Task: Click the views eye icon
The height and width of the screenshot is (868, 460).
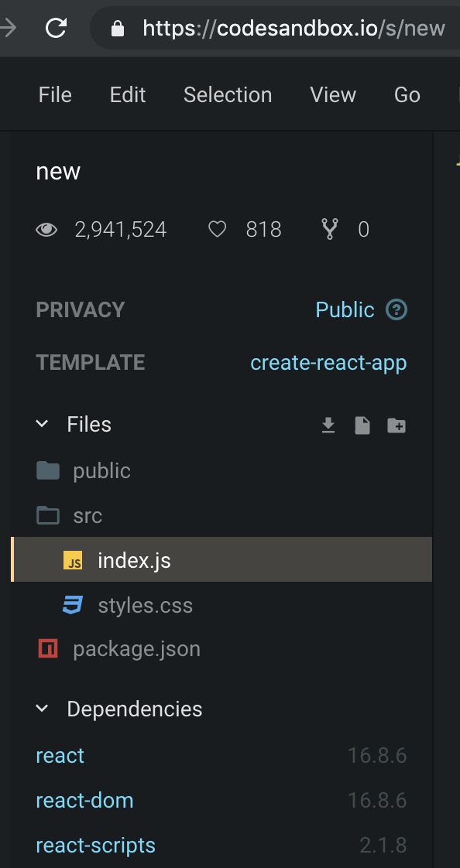Action: pyautogui.click(x=46, y=229)
